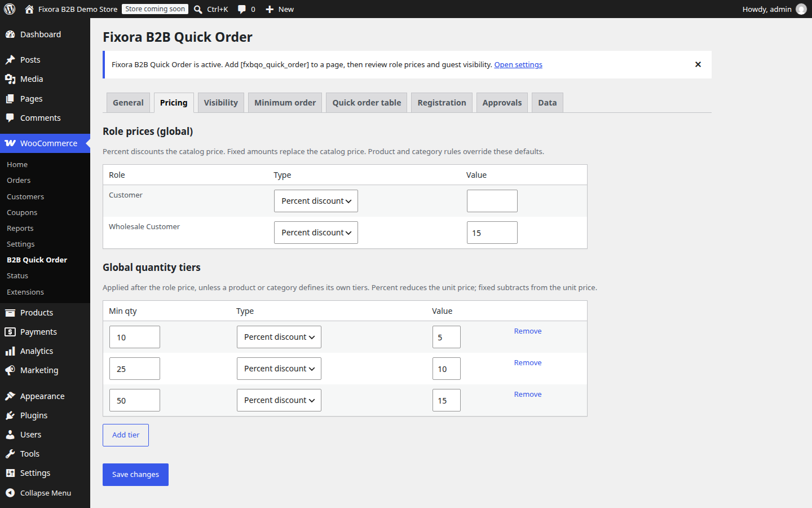Click the Plugins plug icon
This screenshot has height=508, width=812.
point(10,415)
